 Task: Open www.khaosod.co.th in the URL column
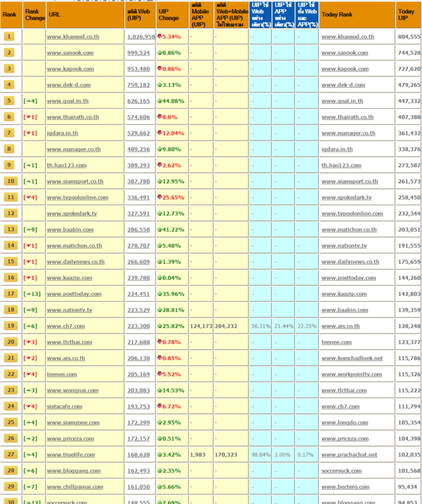73,37
